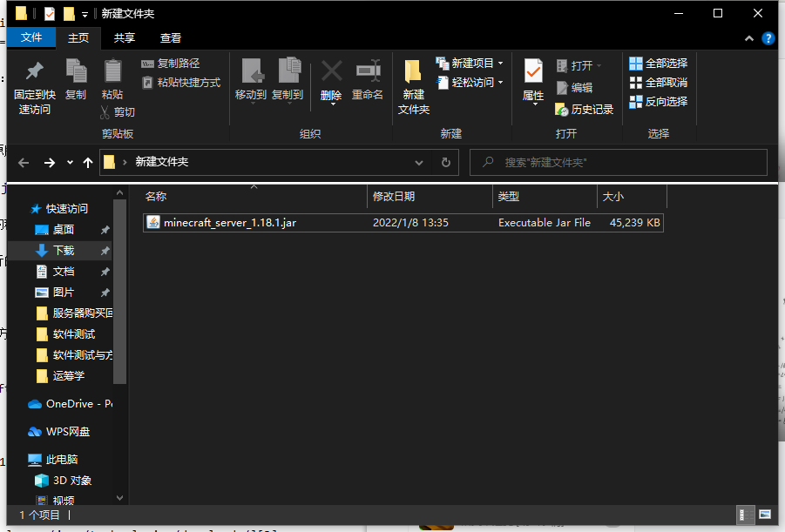Click the Rename (重命名) icon
785x532 pixels.
click(368, 71)
